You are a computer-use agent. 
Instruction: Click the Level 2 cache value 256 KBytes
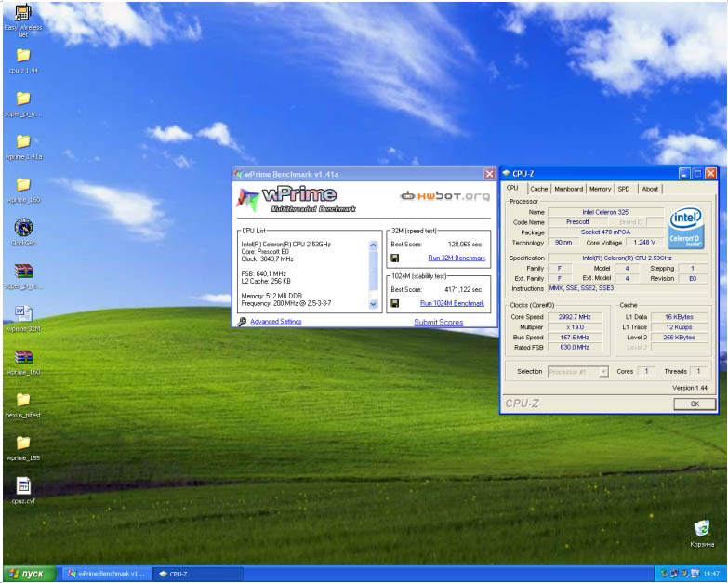click(x=679, y=338)
